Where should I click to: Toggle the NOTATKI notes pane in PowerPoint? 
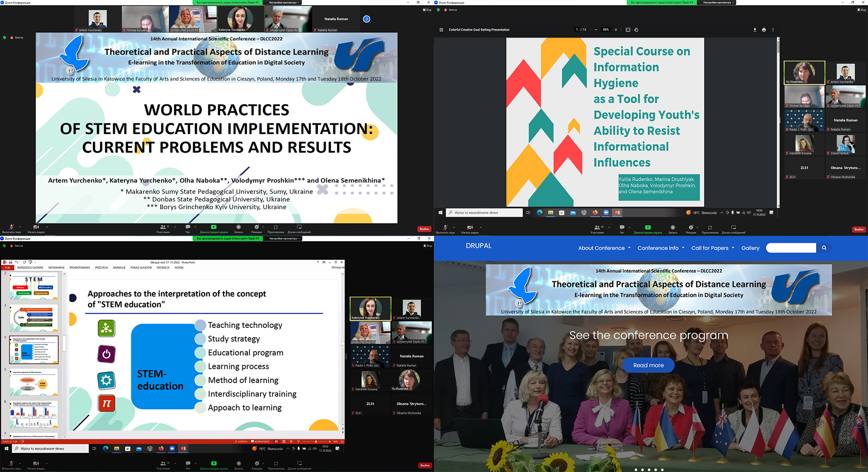(241, 441)
